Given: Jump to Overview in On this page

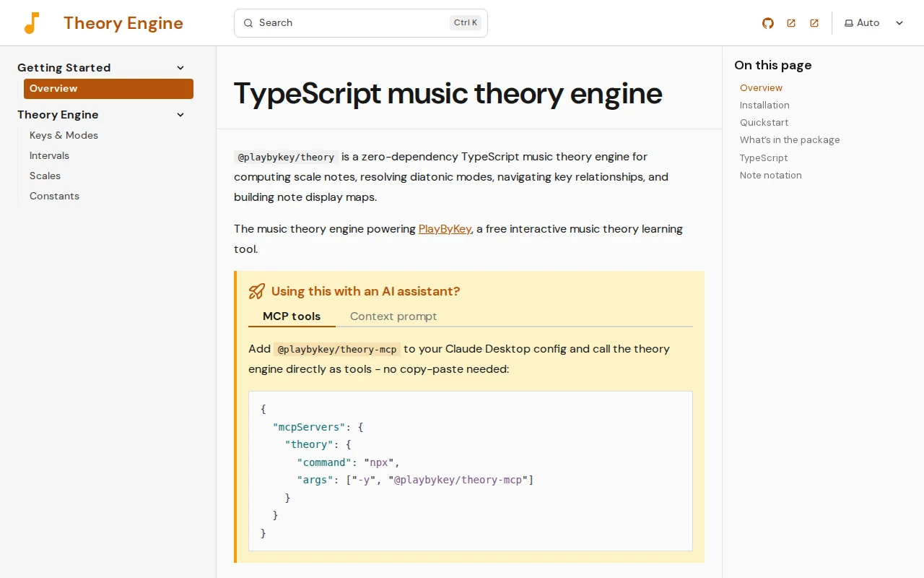Looking at the screenshot, I should (761, 87).
